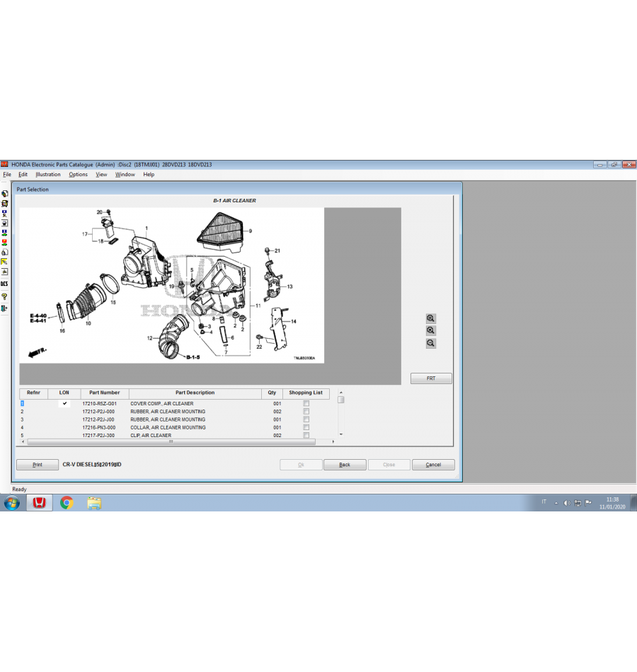
Task: Select part number 17210-R5Z-G01
Action: 100,404
